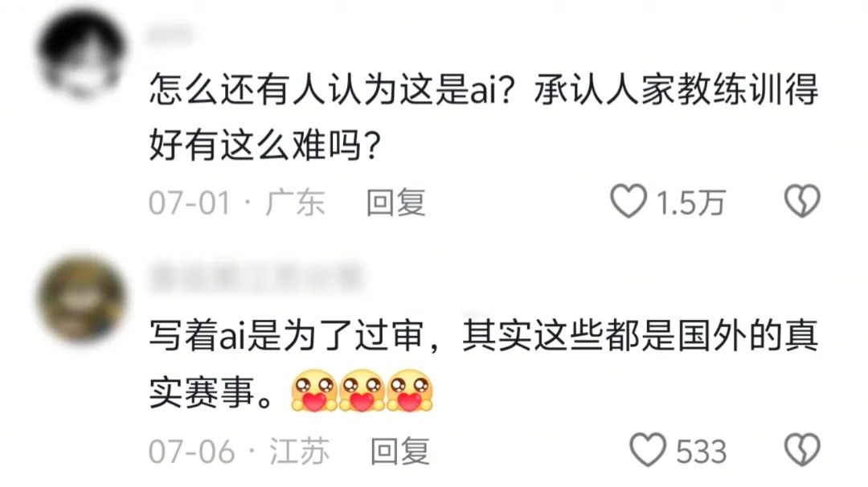Click the first heart-hug emoji
This screenshot has width=868, height=487.
pyautogui.click(x=314, y=391)
